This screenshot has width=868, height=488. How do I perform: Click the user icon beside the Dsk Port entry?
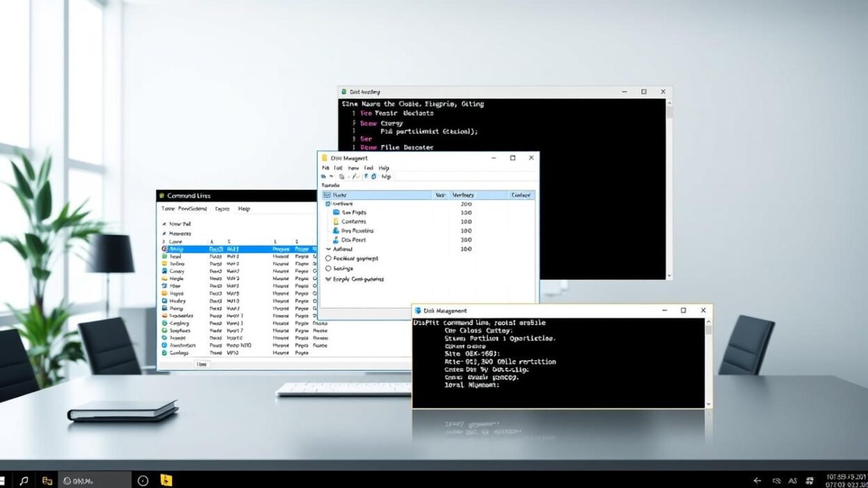coord(336,240)
